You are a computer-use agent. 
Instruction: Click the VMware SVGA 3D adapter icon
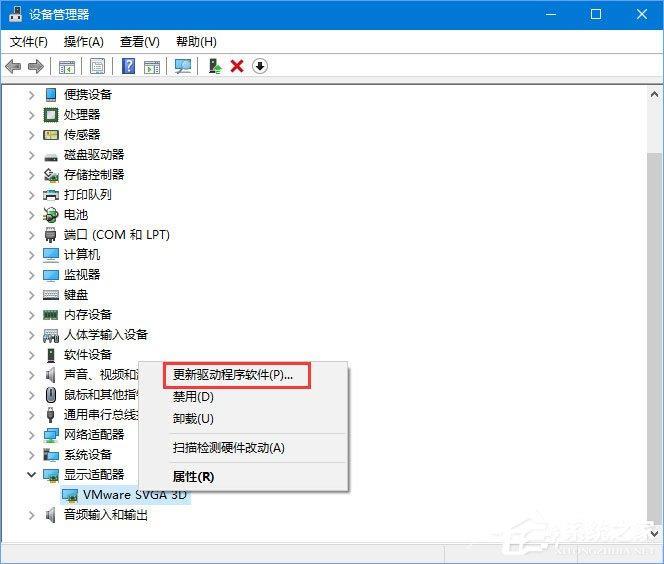click(70, 495)
